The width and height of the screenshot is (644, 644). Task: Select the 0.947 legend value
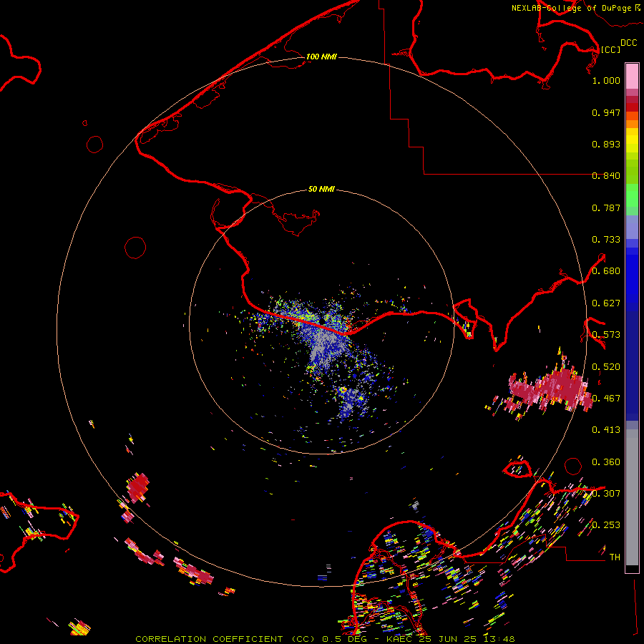coord(606,112)
